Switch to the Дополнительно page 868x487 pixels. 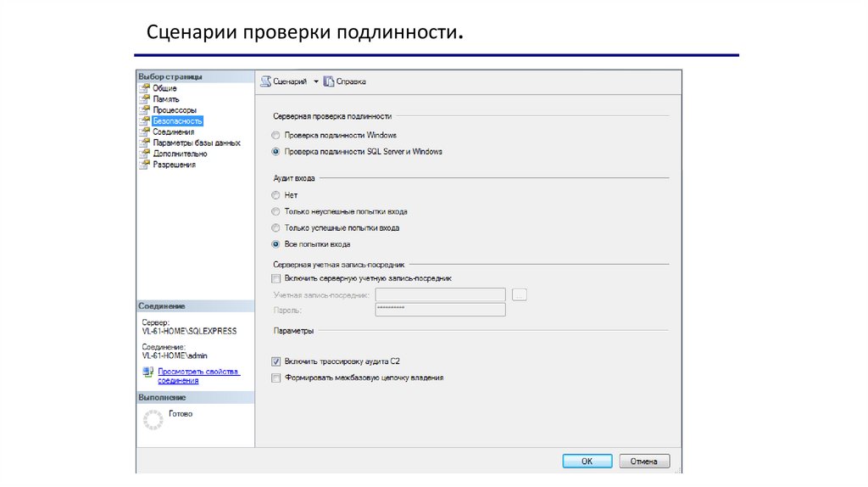tap(180, 154)
